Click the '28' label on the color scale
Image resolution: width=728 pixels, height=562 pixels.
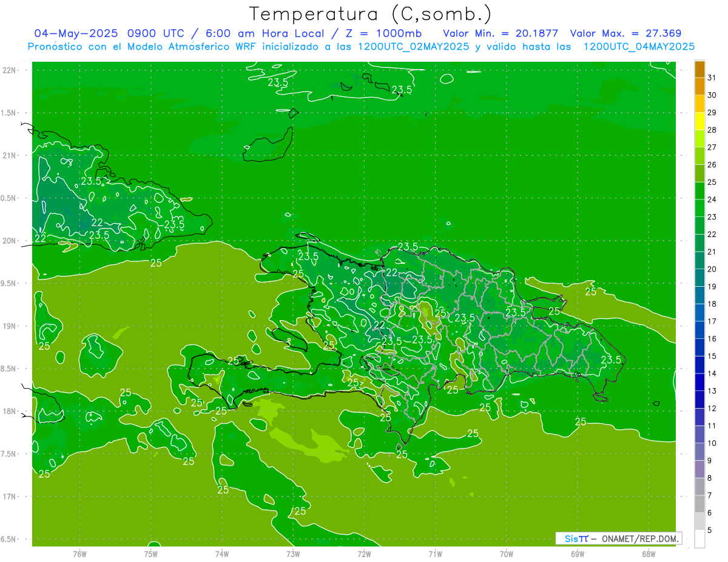[x=712, y=130]
